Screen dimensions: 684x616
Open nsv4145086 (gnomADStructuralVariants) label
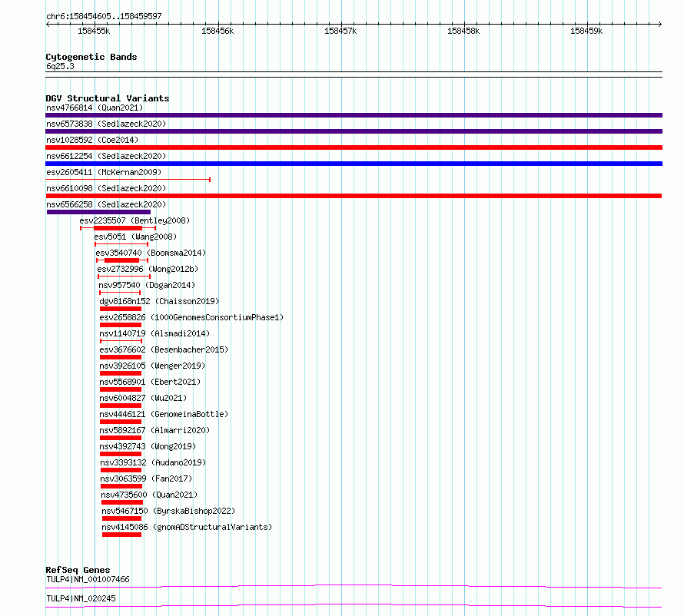click(187, 527)
